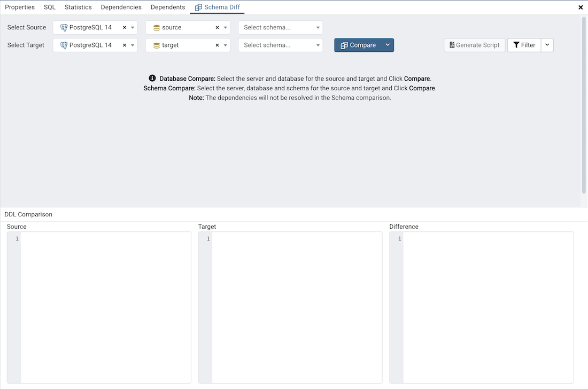Viewport: 588px width, 389px height.
Task: Click the Select Target label
Action: coord(26,45)
